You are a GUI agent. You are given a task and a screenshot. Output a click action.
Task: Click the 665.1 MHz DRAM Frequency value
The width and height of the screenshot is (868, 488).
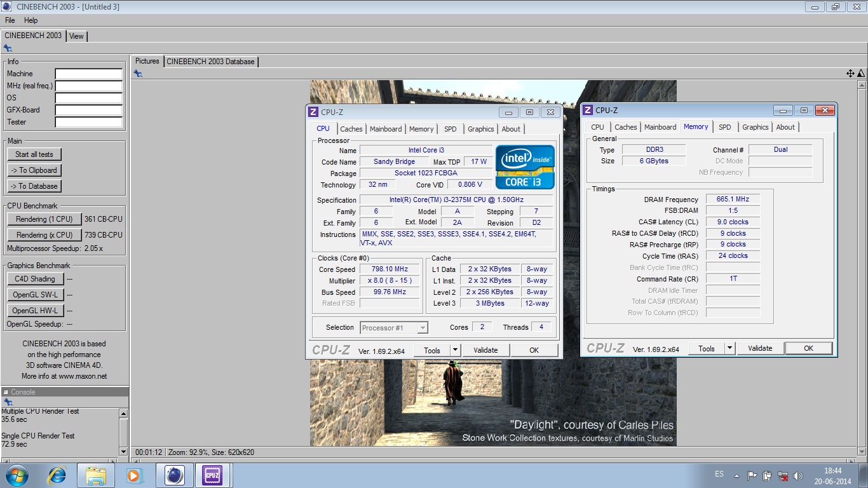[x=733, y=200]
